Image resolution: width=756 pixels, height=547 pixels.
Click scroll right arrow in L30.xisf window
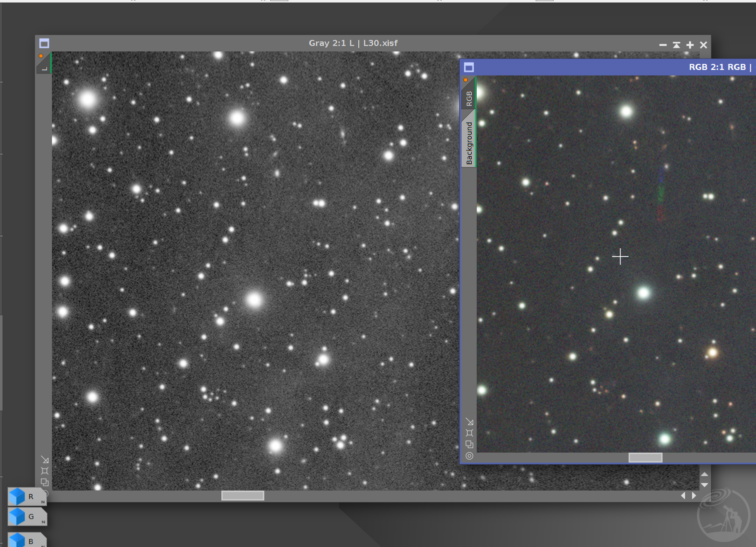[x=694, y=496]
